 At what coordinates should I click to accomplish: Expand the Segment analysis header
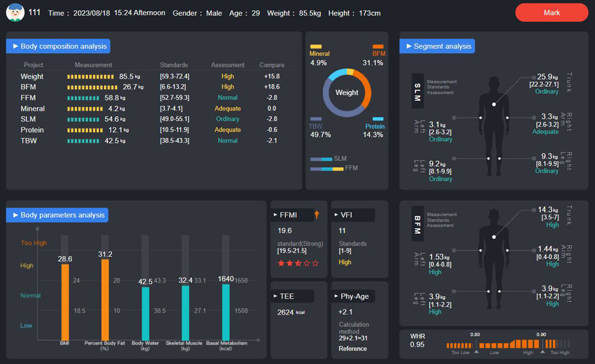(x=437, y=46)
